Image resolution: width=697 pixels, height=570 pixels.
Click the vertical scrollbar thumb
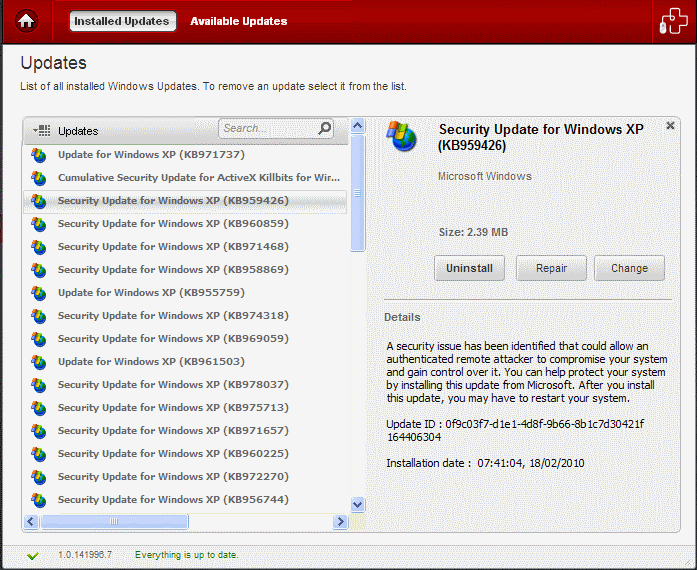coord(357,193)
